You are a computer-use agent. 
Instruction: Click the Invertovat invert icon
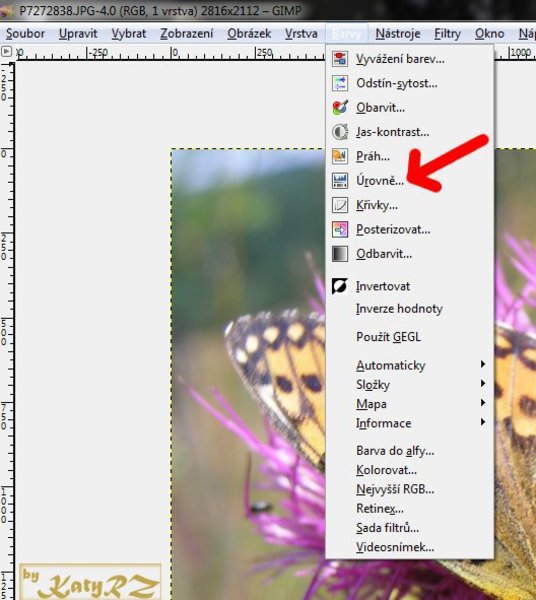tap(340, 286)
